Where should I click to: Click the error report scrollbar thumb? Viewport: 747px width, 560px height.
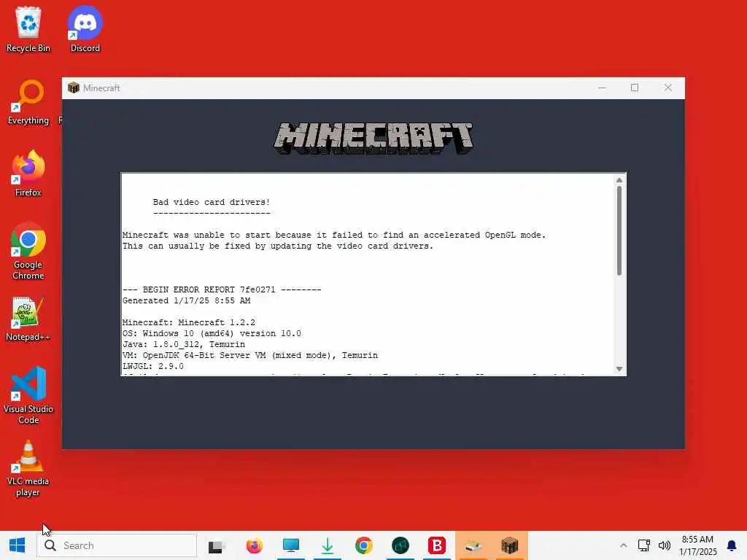[x=619, y=230]
